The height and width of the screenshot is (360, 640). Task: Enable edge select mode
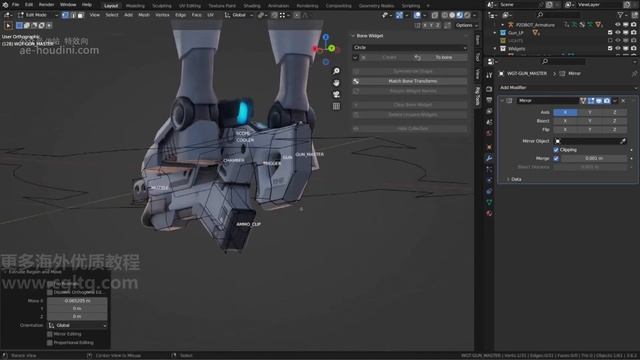73,15
